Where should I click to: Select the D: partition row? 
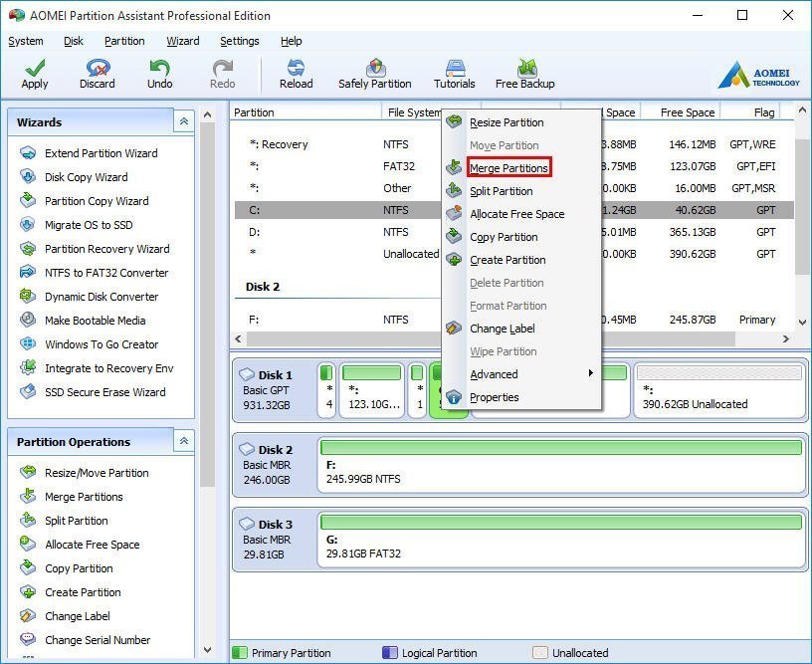click(x=513, y=232)
